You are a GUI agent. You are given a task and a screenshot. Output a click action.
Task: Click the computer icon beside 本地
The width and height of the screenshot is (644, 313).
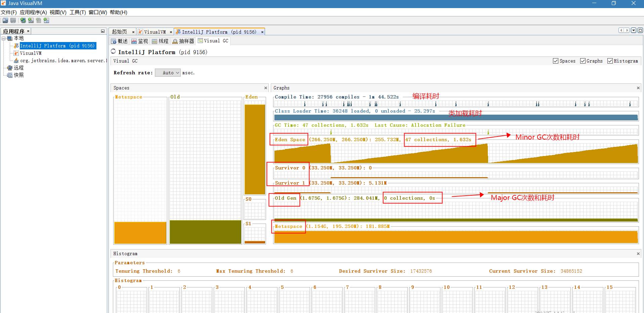(10, 38)
